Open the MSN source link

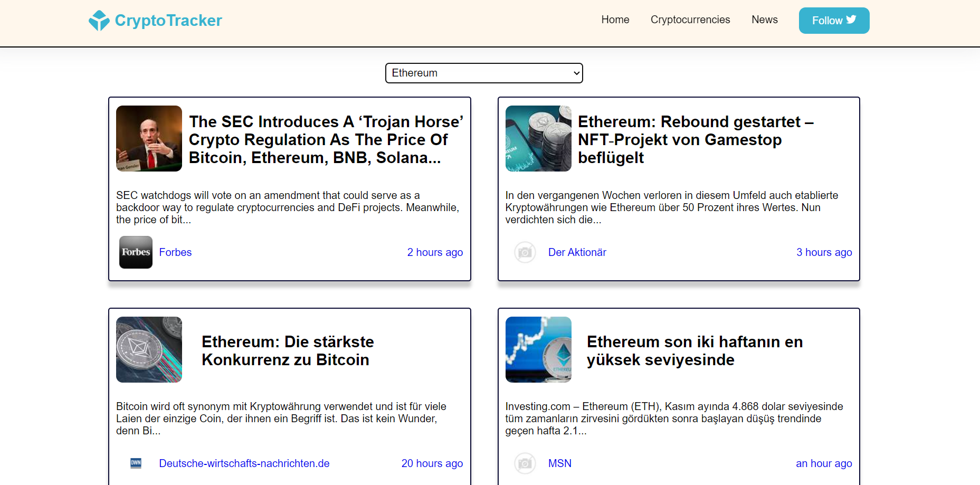point(559,463)
